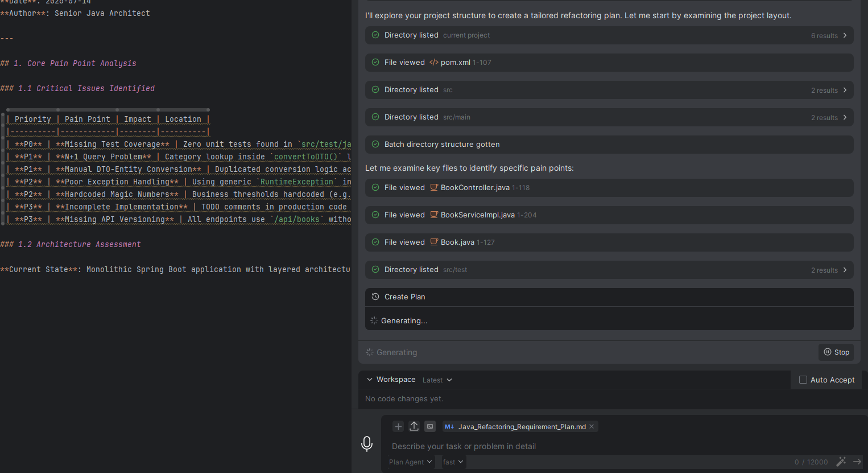Click the 'Describe your task' input field

point(623,446)
